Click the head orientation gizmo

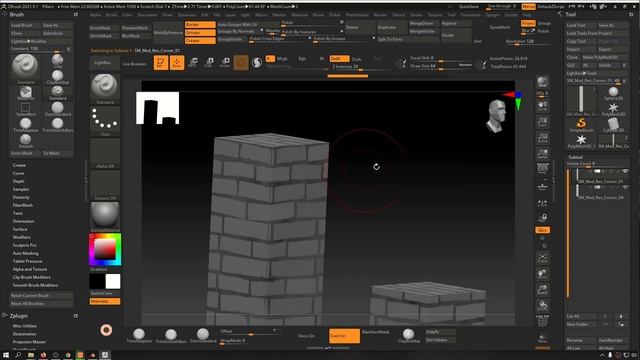click(x=496, y=116)
